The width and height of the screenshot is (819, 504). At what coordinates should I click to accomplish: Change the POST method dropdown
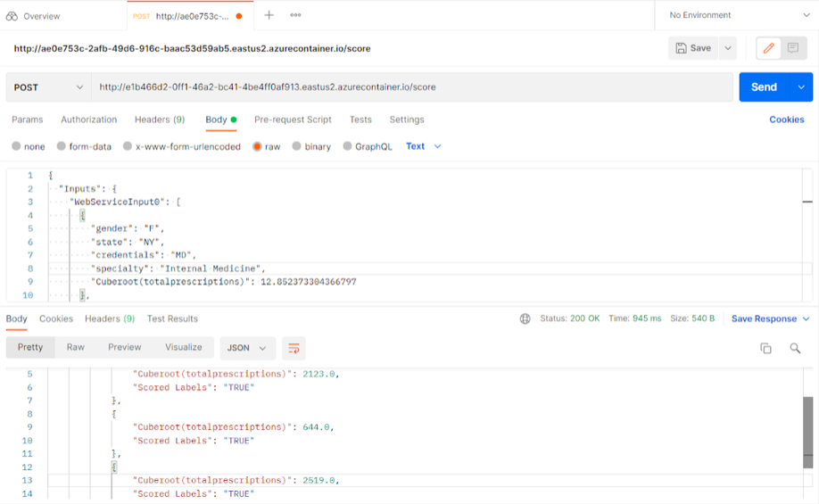48,87
